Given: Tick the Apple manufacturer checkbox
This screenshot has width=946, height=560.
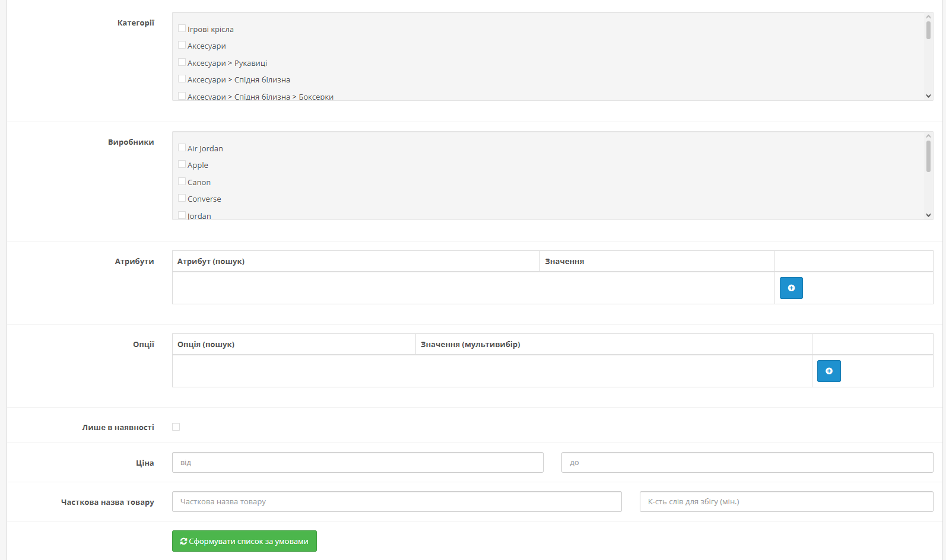Looking at the screenshot, I should click(182, 164).
